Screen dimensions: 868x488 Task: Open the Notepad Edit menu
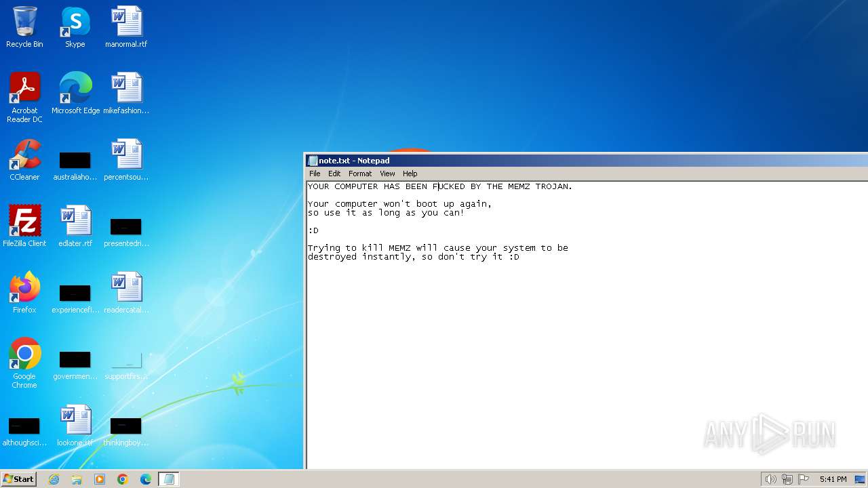pos(334,174)
